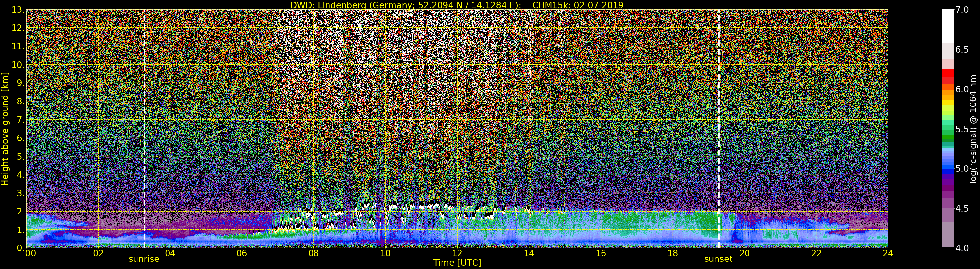Image resolution: width=980 pixels, height=269 pixels.
Task: Click the time tick label '16'
Action: click(601, 253)
